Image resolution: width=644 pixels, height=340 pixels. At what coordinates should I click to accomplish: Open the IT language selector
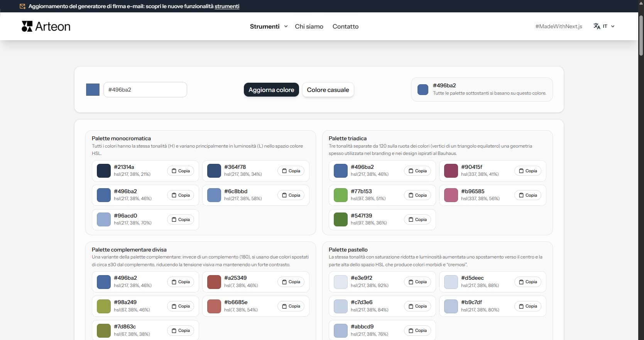(x=605, y=26)
